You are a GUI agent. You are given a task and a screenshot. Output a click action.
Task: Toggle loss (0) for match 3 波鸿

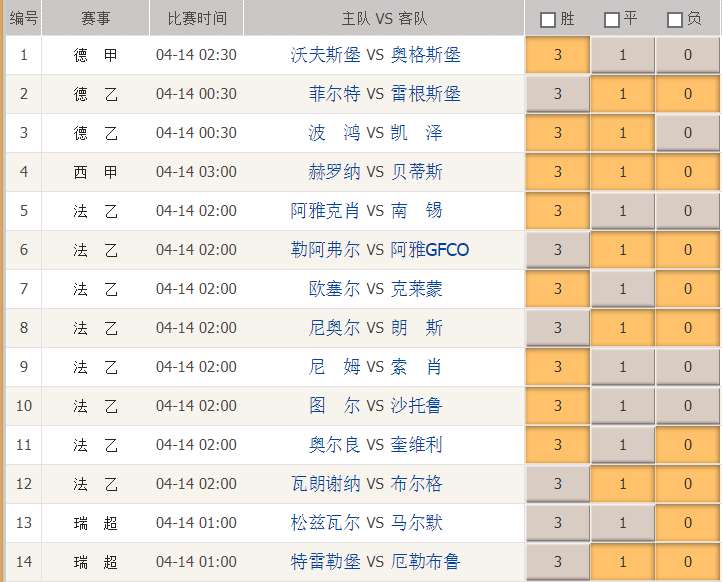[x=687, y=133]
